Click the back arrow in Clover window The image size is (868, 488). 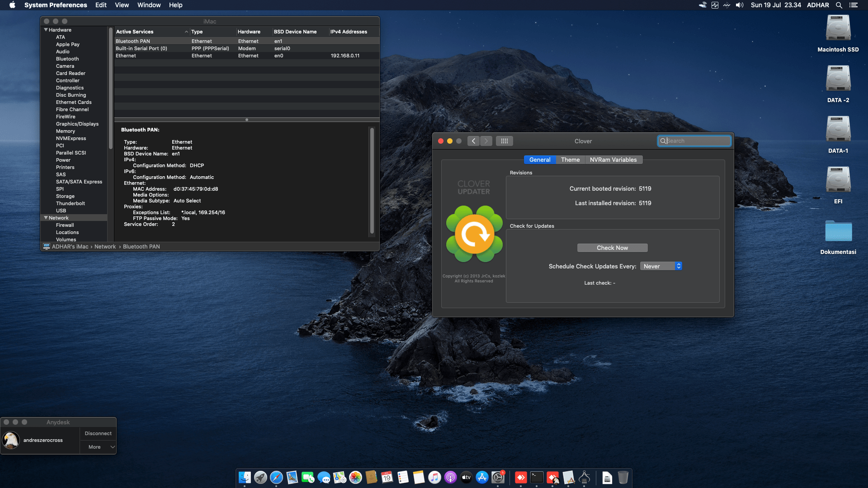[473, 141]
